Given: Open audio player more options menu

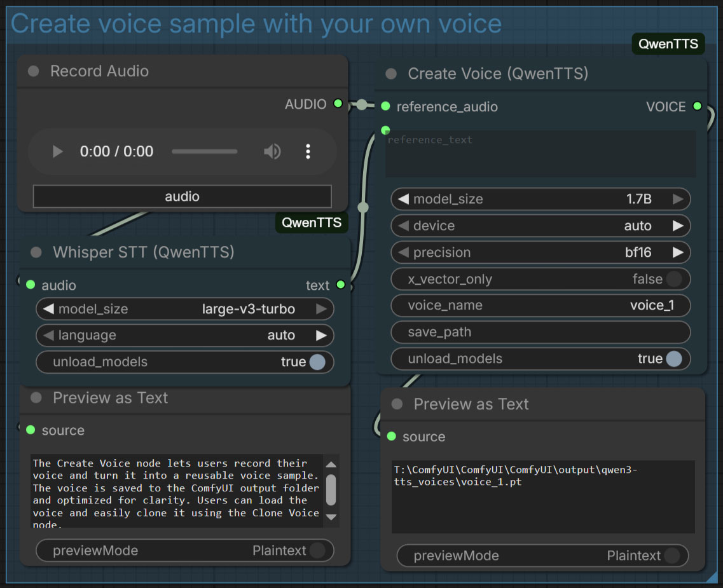Looking at the screenshot, I should 308,151.
